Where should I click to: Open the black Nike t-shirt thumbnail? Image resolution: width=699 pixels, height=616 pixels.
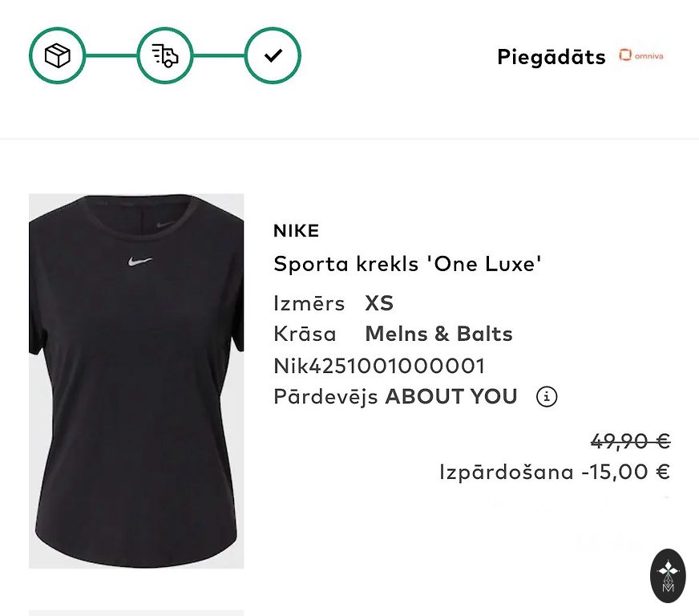click(136, 381)
